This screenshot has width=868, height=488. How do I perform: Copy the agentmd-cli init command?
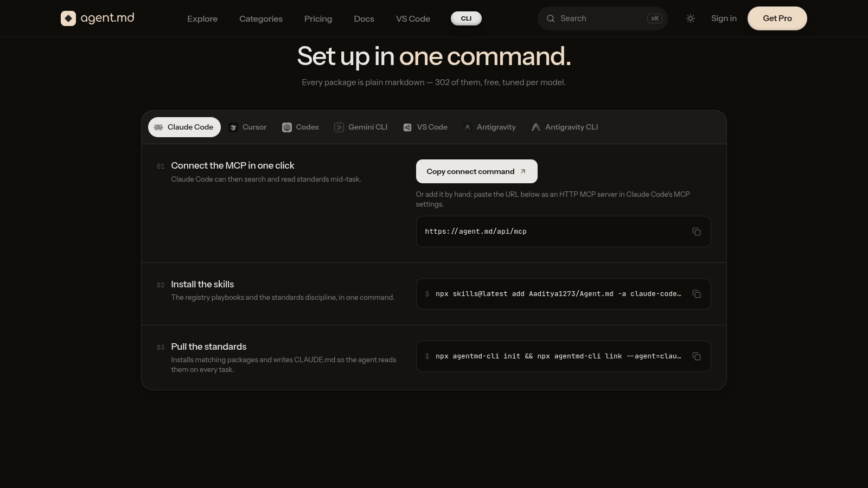pos(697,356)
